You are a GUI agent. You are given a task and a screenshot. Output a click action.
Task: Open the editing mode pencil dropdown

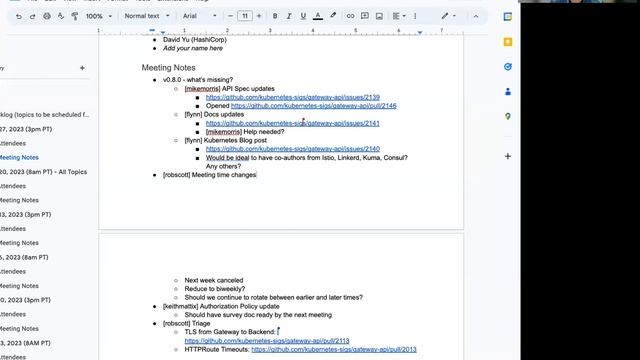pyautogui.click(x=448, y=16)
